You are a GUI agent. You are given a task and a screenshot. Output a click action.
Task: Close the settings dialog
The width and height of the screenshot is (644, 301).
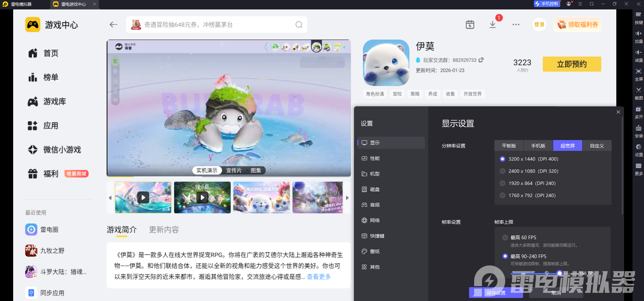click(618, 112)
